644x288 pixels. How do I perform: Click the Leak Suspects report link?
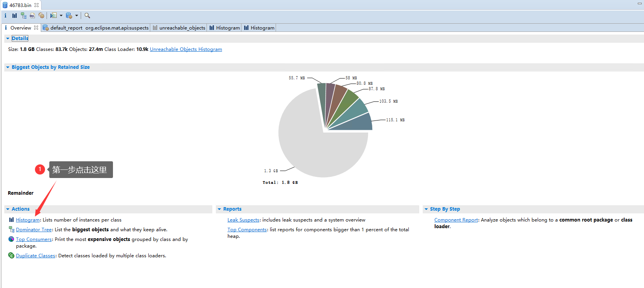coord(243,220)
